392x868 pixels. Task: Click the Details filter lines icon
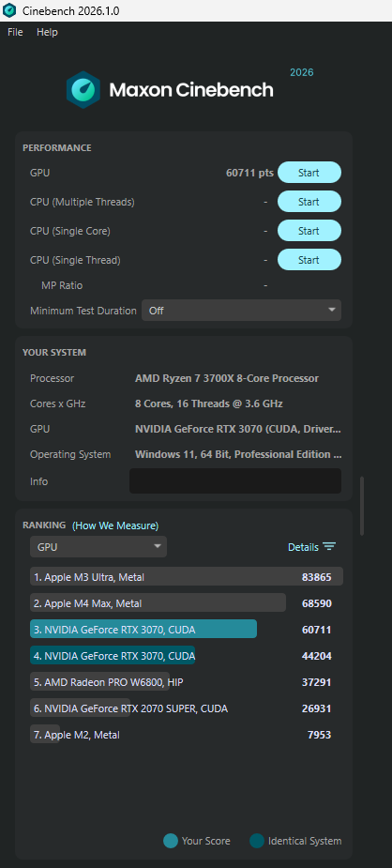coord(329,546)
